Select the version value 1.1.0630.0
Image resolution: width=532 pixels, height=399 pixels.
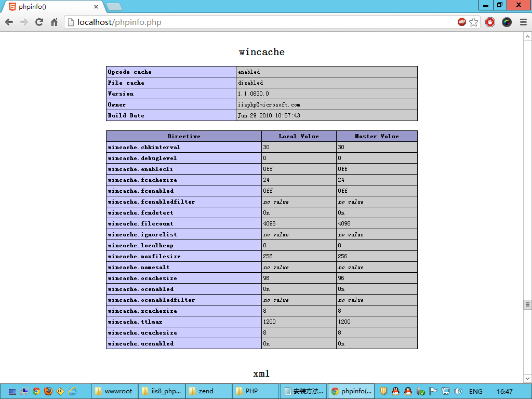[x=253, y=94]
